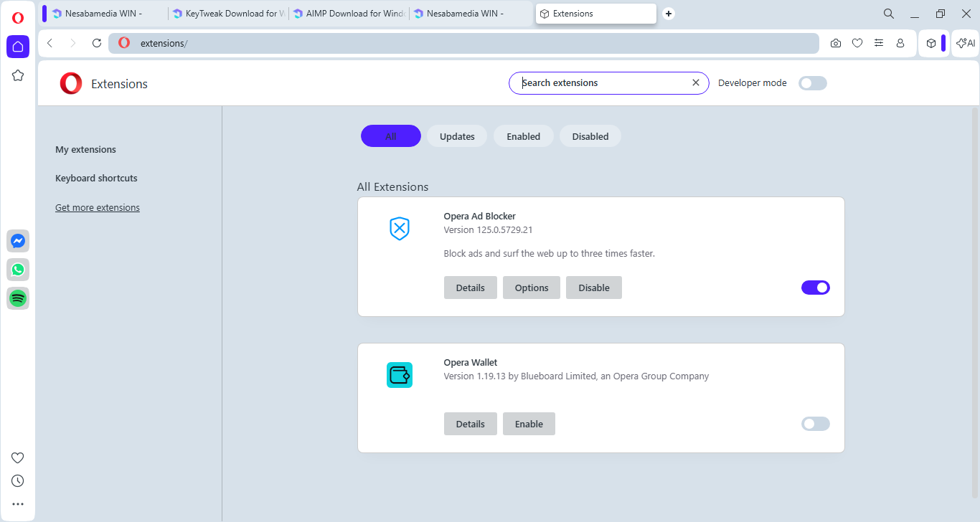The image size is (980, 522).
Task: Click the snapshot camera icon
Action: (x=836, y=43)
